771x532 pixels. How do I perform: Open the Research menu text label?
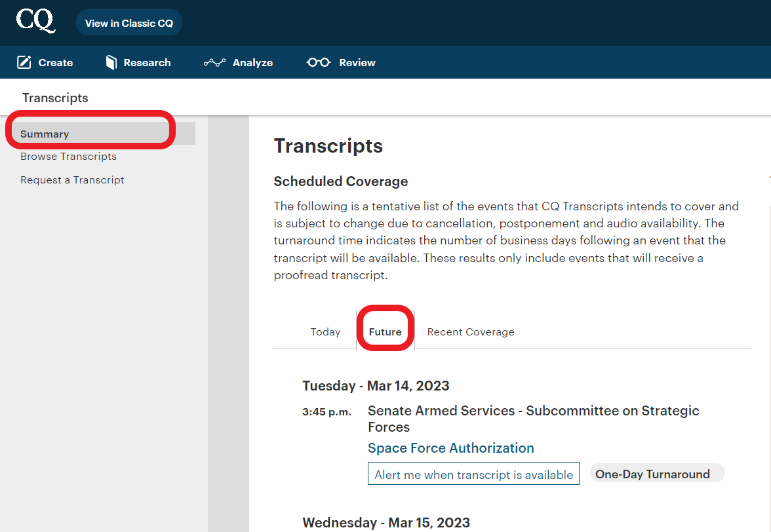[147, 63]
